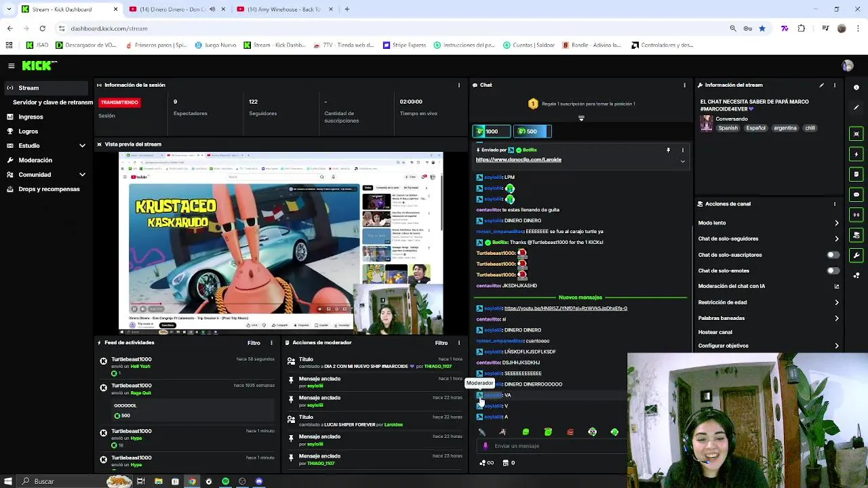Open three-dot menu of Acciones de canal
The image size is (868, 488).
pos(835,204)
